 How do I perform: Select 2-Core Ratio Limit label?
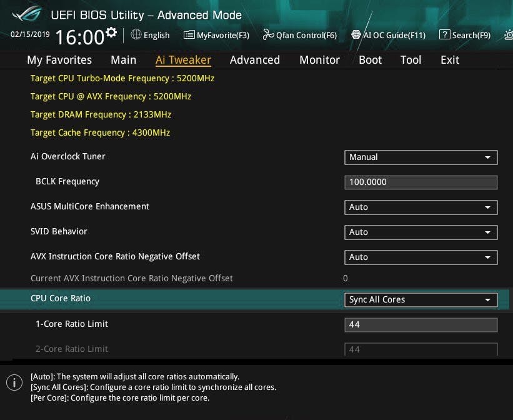point(72,349)
